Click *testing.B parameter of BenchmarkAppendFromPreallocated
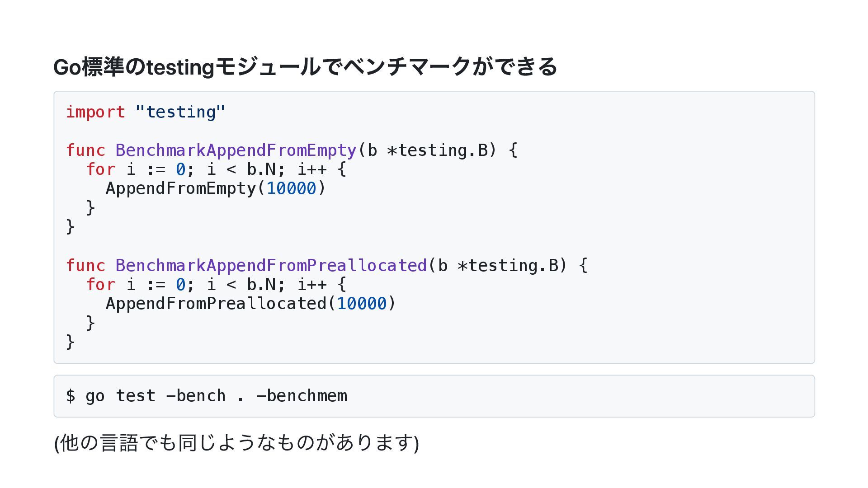Image resolution: width=868 pixels, height=488 pixels. (508, 266)
